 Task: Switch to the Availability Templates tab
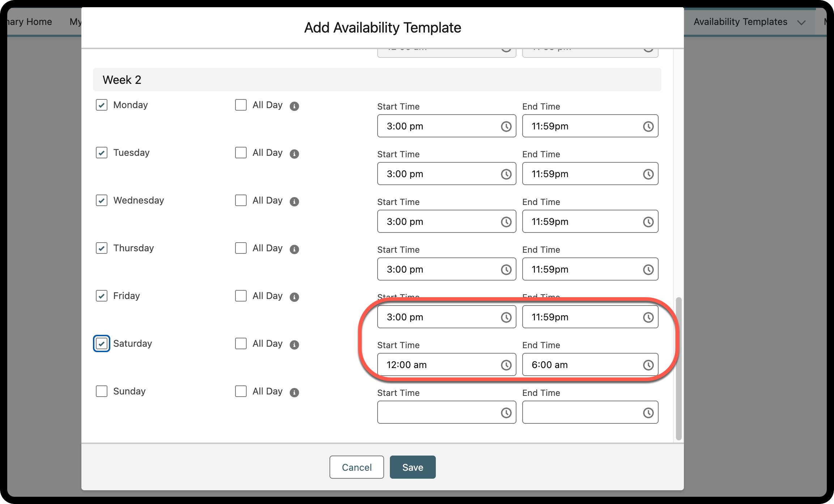(x=740, y=22)
